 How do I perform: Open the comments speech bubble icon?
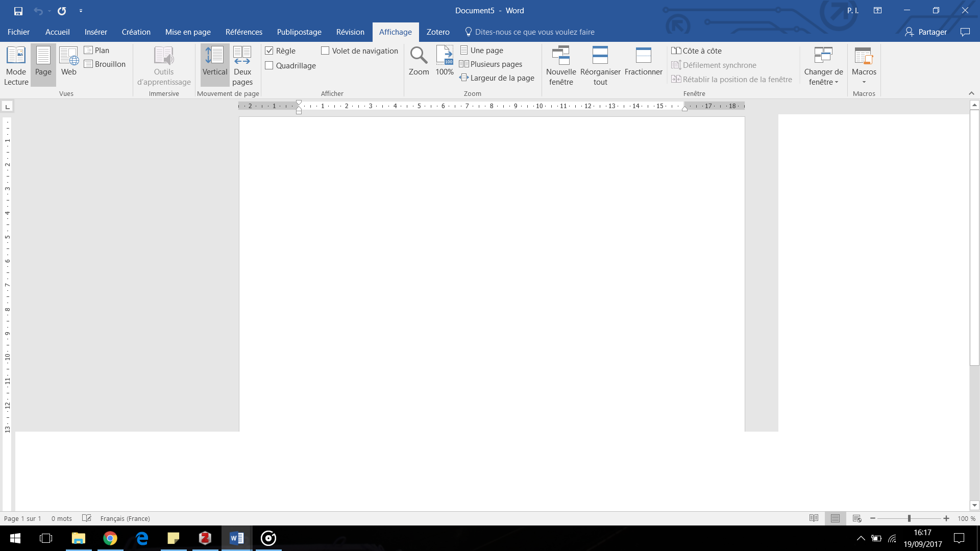pos(965,32)
